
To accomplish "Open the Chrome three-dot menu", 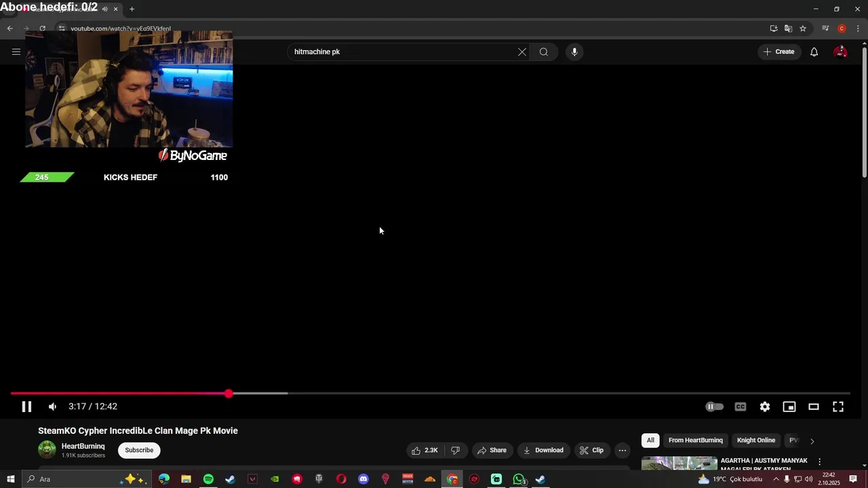I will 858,28.
